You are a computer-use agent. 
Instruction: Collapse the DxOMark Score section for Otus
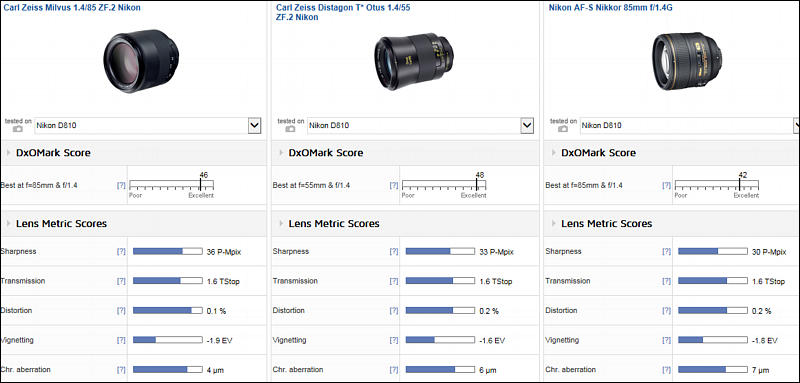[x=281, y=153]
